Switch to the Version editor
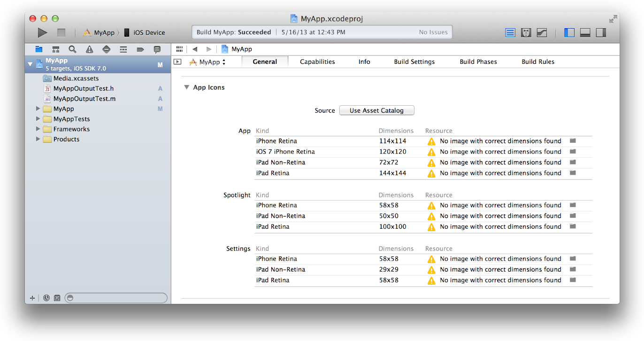Viewport: 644px width, 341px height. [x=542, y=32]
